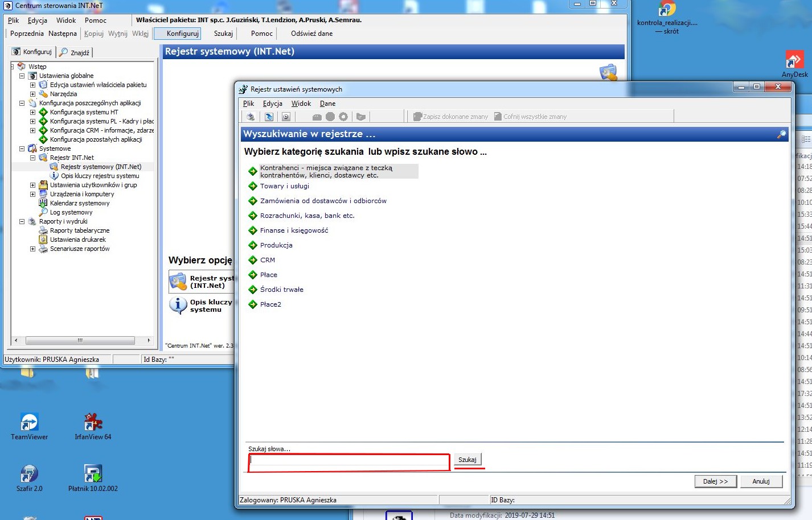Click the Szukaj button beside search field
The image size is (812, 520).
[x=467, y=460]
